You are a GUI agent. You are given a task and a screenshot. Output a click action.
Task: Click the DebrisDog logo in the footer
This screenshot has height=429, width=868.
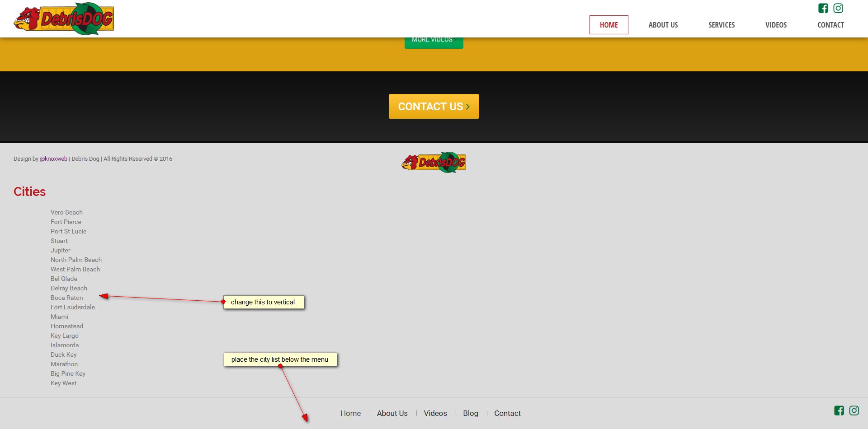[x=434, y=162]
